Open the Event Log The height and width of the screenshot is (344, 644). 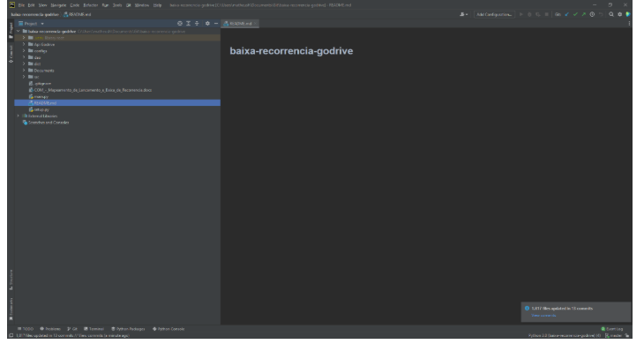pyautogui.click(x=612, y=329)
